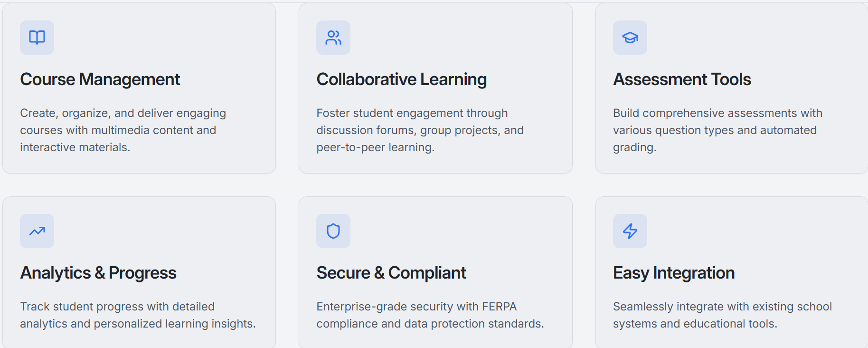The height and width of the screenshot is (348, 868).
Task: Click the text about automated grading assessments
Action: click(x=717, y=130)
